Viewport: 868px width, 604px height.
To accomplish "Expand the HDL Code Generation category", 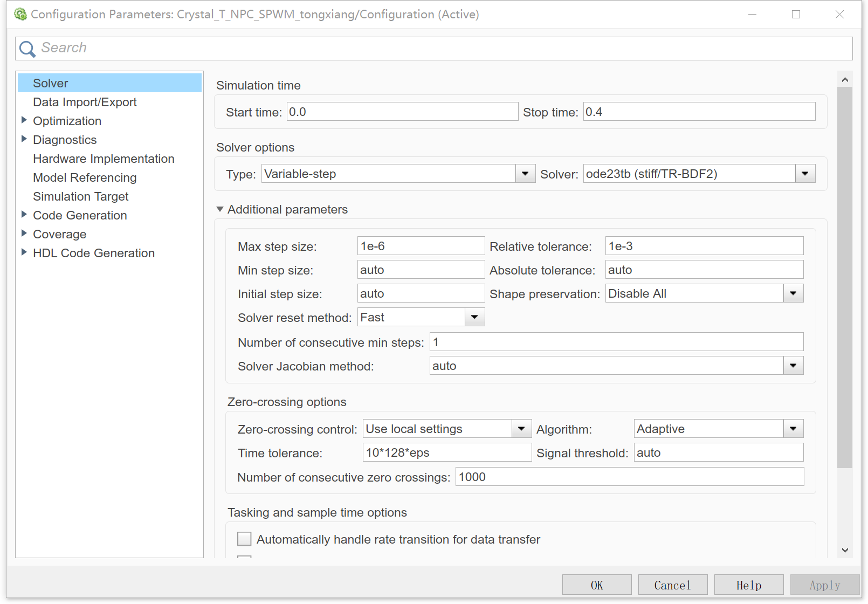I will pos(24,252).
